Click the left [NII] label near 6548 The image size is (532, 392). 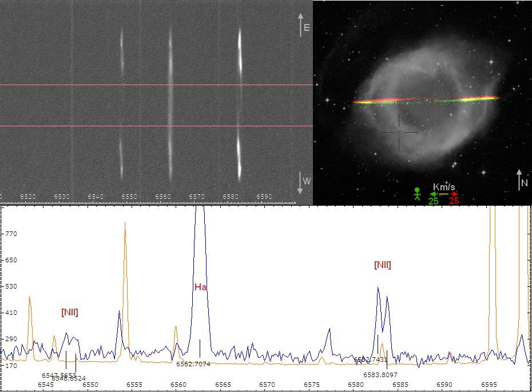[70, 312]
